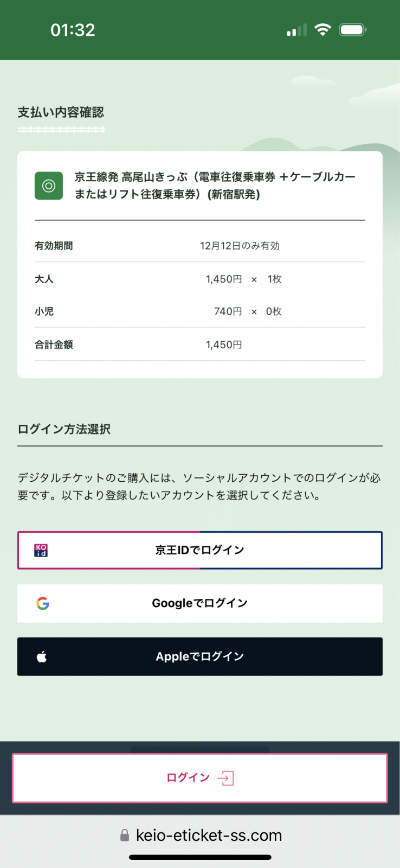The width and height of the screenshot is (400, 868).
Task: Tap the Keio ID logo icon
Action: click(x=41, y=550)
